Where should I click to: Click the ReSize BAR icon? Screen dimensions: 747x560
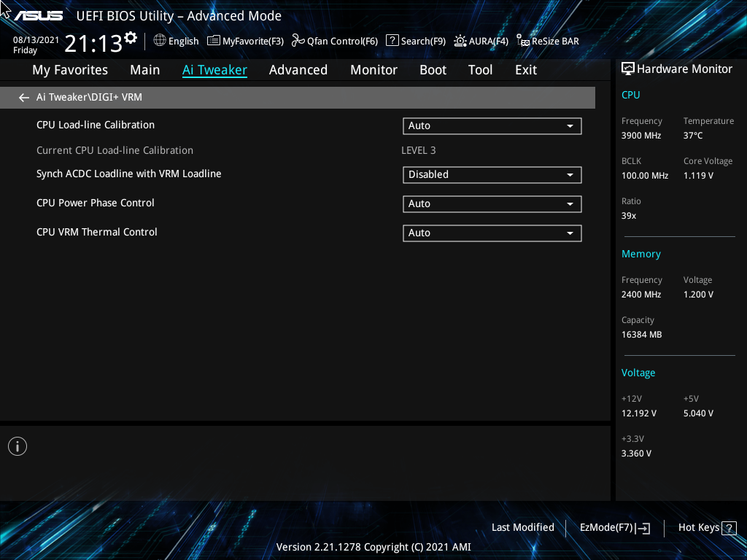click(x=523, y=41)
